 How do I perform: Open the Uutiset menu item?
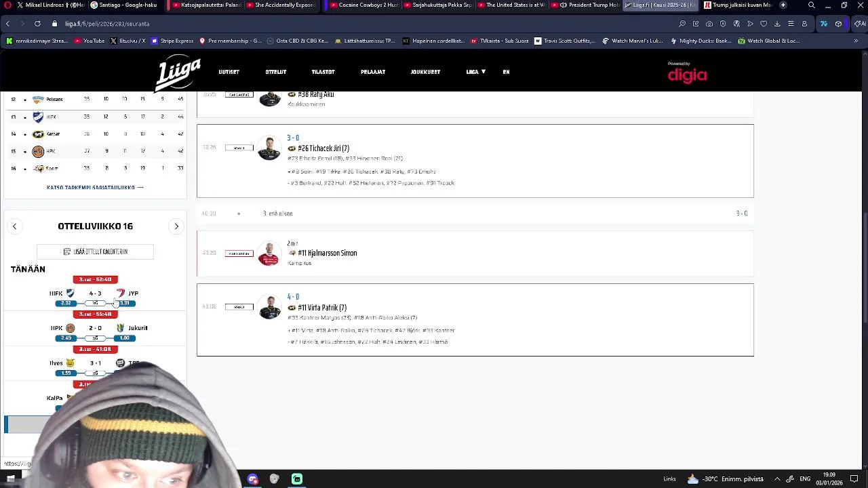229,72
